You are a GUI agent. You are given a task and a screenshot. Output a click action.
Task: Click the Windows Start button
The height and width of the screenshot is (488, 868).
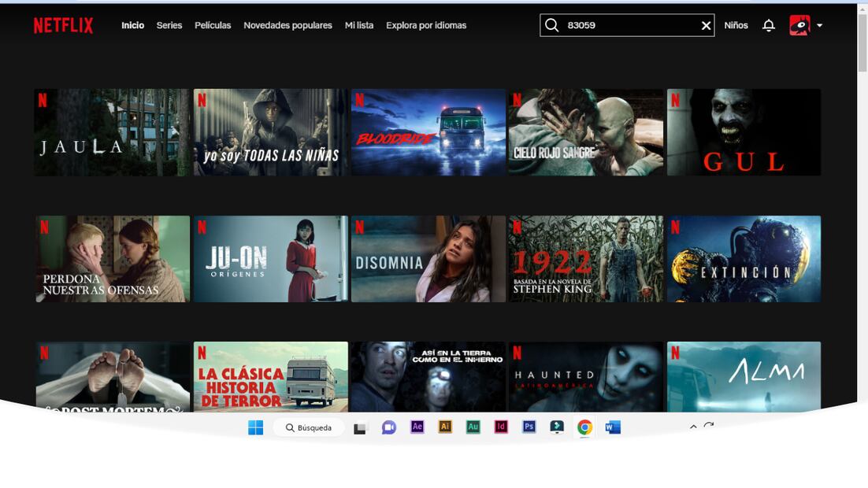[256, 427]
